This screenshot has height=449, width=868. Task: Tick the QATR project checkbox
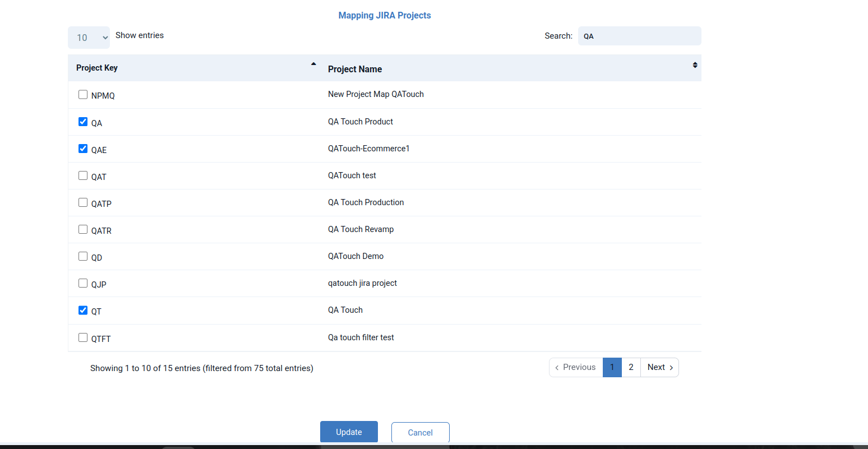click(83, 229)
